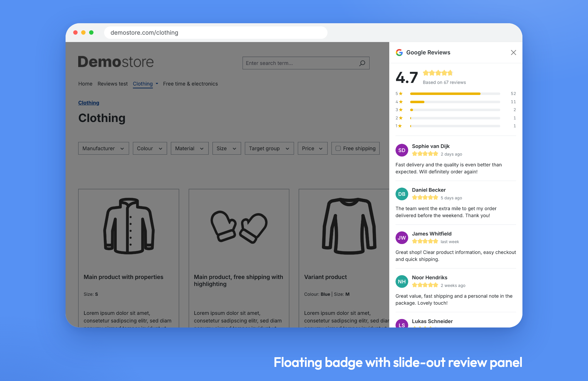This screenshot has width=588, height=381.
Task: Click the Clothing breadcrumb link
Action: click(89, 103)
